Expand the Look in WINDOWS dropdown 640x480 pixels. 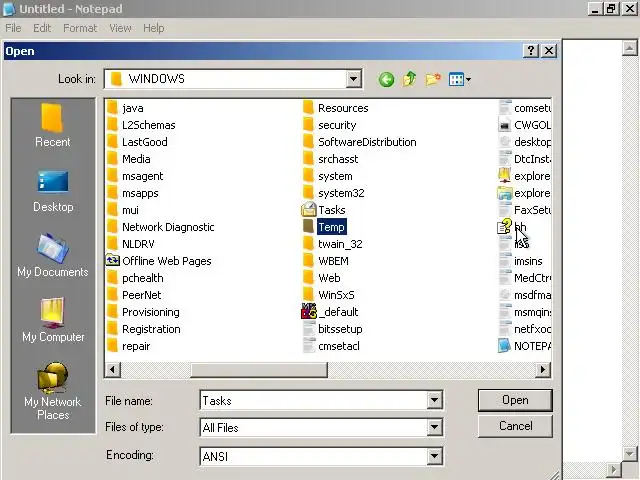[x=353, y=79]
